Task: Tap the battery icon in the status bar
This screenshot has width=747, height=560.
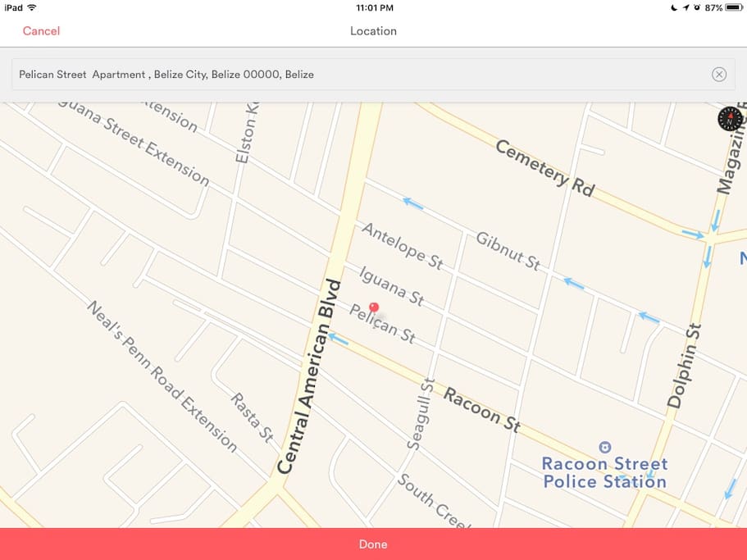Action: [734, 7]
